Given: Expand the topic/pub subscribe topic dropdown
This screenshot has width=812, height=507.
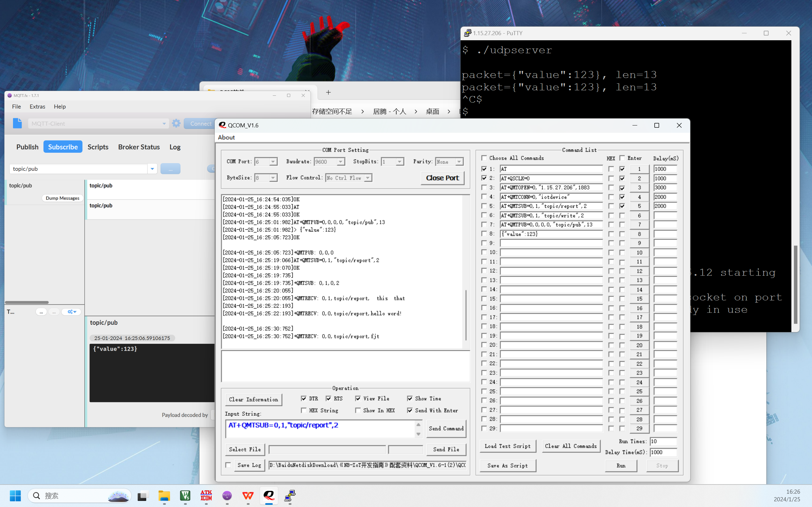Looking at the screenshot, I should 152,169.
